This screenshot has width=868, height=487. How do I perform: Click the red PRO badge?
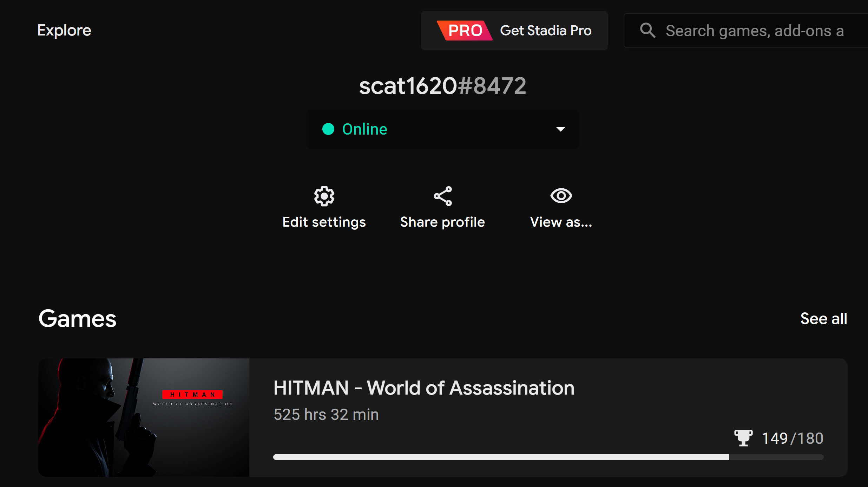pyautogui.click(x=465, y=31)
